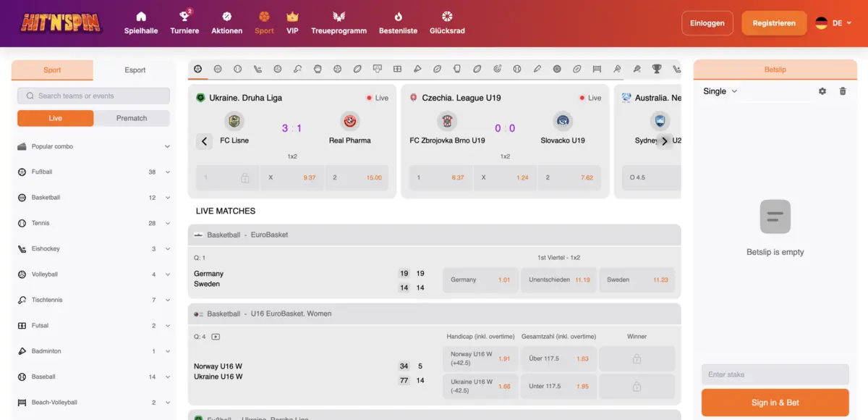Viewport: 868px width, 420px height.
Task: Click the HIT'N'SPIN logo
Action: point(61,23)
